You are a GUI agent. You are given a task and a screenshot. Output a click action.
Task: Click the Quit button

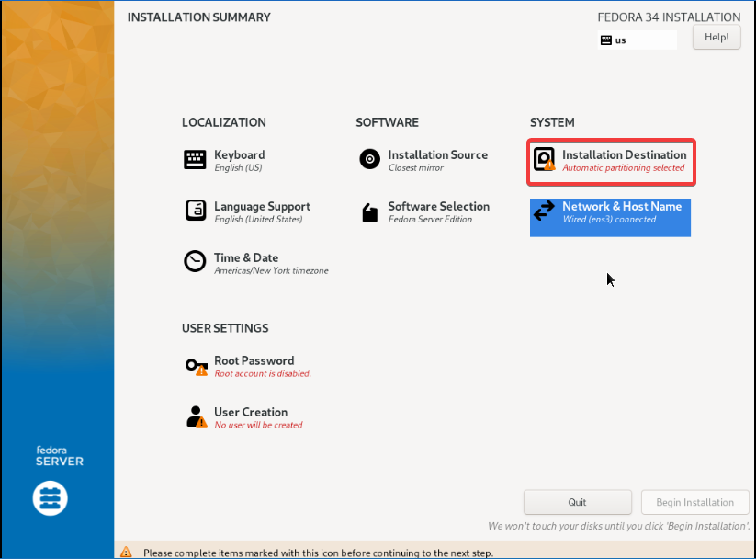tap(577, 502)
